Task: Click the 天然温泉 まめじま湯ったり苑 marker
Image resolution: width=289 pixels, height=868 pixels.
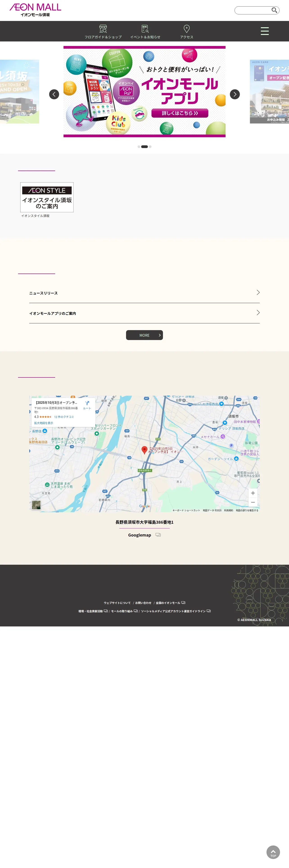Action: tap(47, 485)
